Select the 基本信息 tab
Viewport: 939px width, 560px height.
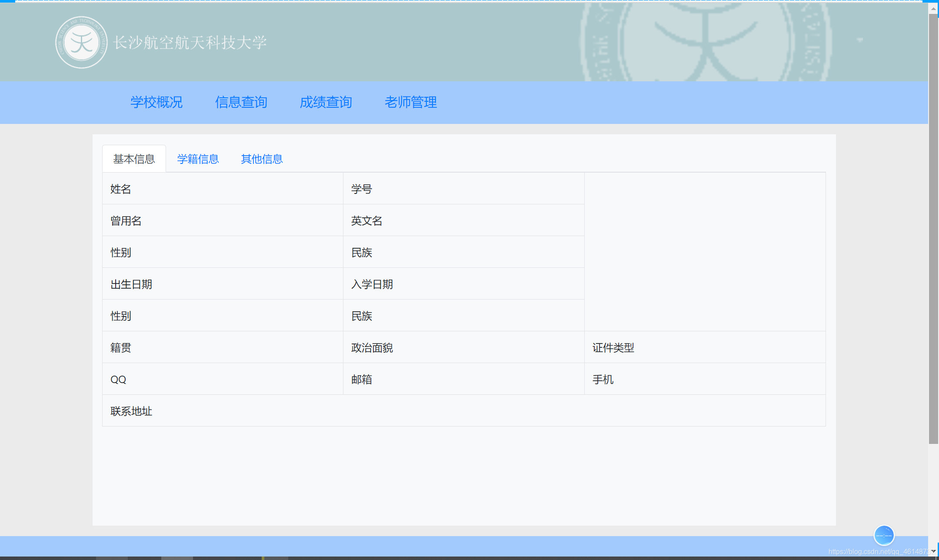coord(134,159)
